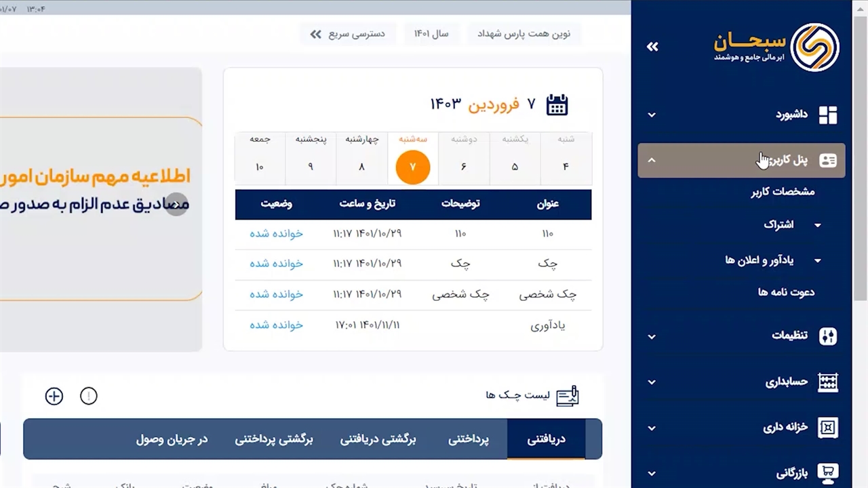Open the Dashboard grid icon
This screenshot has width=868, height=488.
(827, 115)
